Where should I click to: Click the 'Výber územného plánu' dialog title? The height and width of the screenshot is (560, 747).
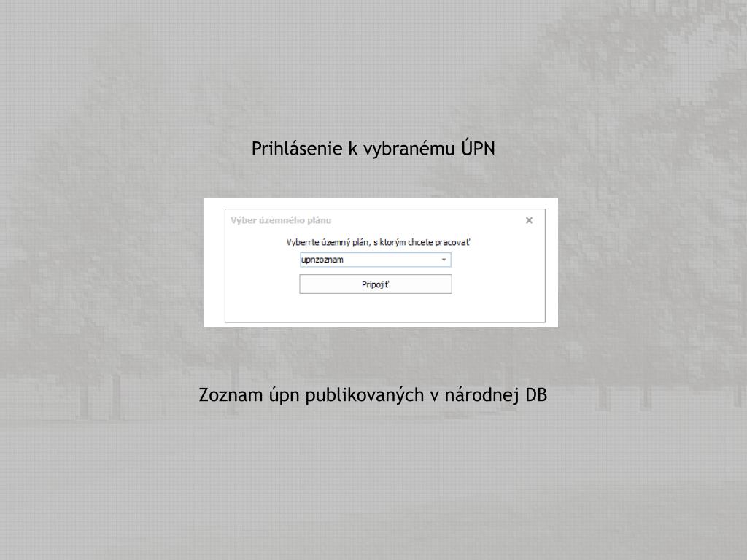tap(281, 220)
